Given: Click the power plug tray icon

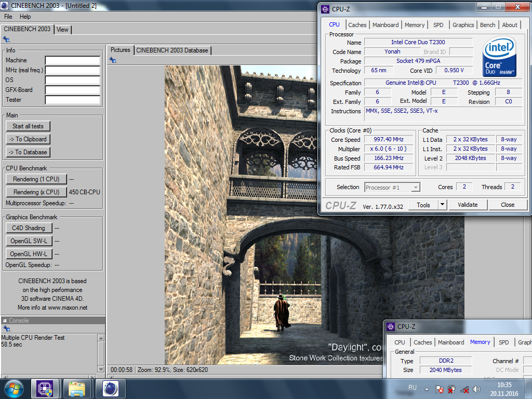Looking at the screenshot, I should tap(451, 389).
